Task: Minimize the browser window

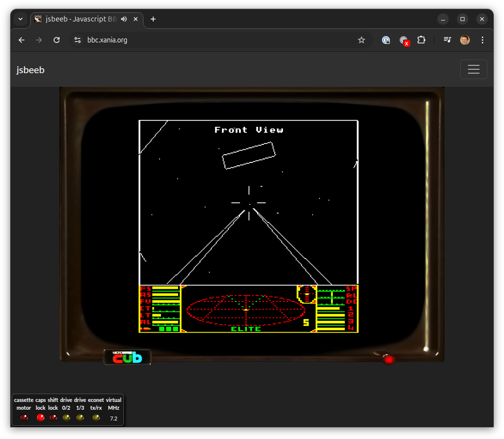Action: point(443,20)
